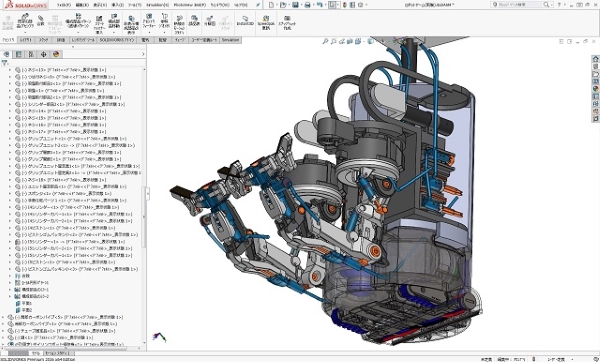Open the ファイル(F) menu
The width and height of the screenshot is (600, 362).
click(x=64, y=5)
